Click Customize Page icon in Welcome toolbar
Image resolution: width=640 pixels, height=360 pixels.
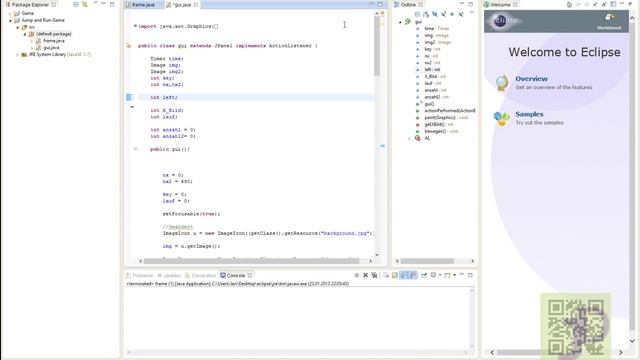point(613,4)
